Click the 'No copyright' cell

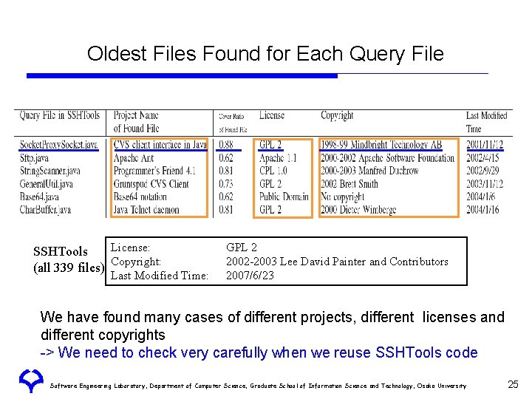(342, 197)
